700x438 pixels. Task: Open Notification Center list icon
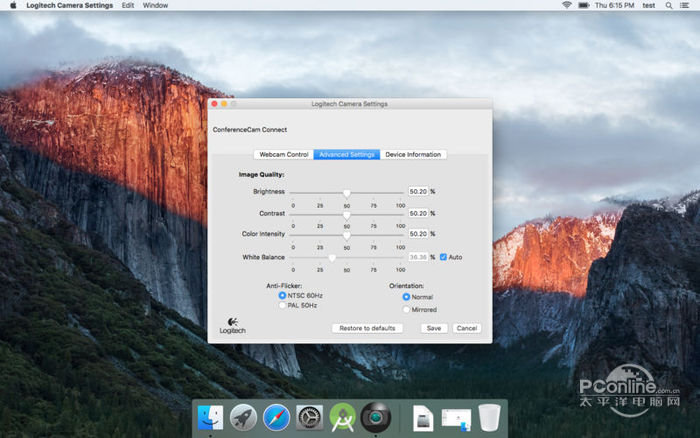pos(685,5)
